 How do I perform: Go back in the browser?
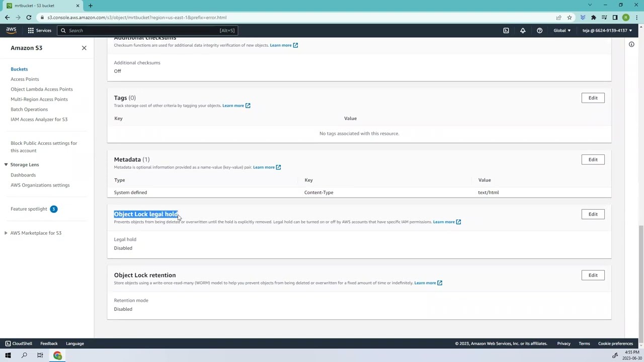[x=7, y=18]
